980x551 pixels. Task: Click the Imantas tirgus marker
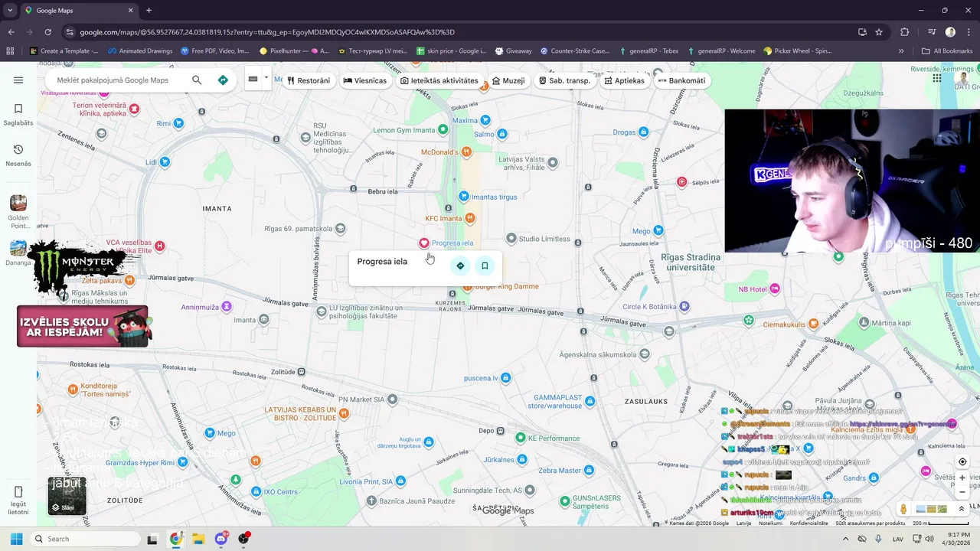[463, 197]
